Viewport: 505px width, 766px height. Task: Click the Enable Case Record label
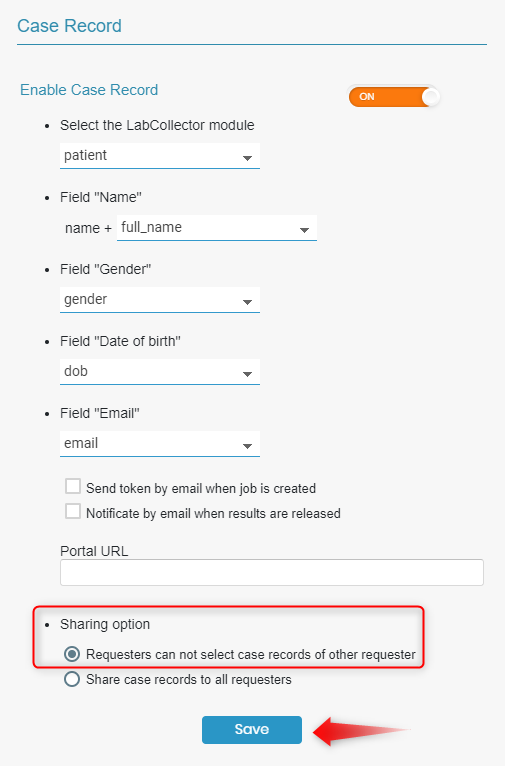pos(89,90)
